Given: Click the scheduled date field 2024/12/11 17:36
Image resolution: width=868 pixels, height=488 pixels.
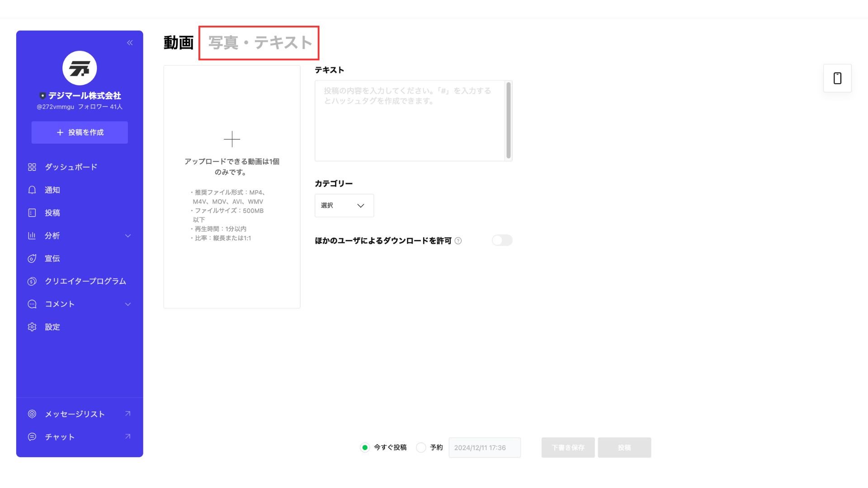Looking at the screenshot, I should coord(485,447).
